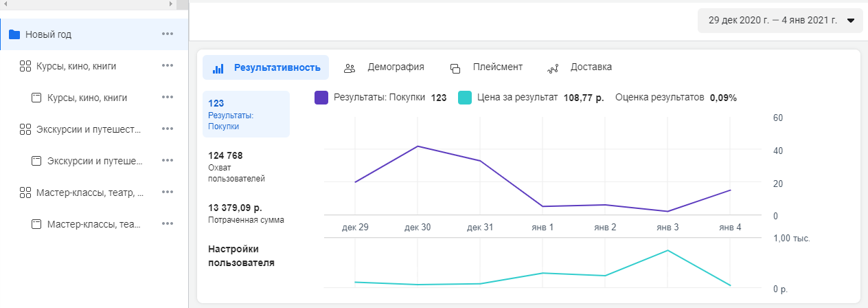This screenshot has height=308, width=868.
Task: Open the date range dropdown
Action: (779, 21)
